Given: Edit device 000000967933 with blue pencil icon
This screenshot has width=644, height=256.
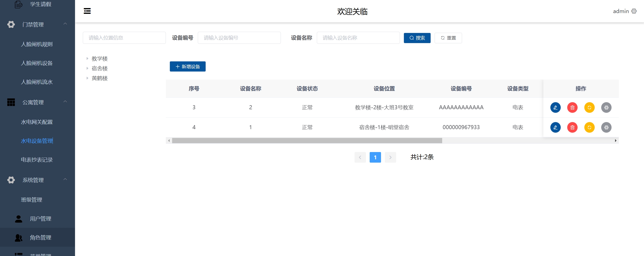Looking at the screenshot, I should click(555, 127).
